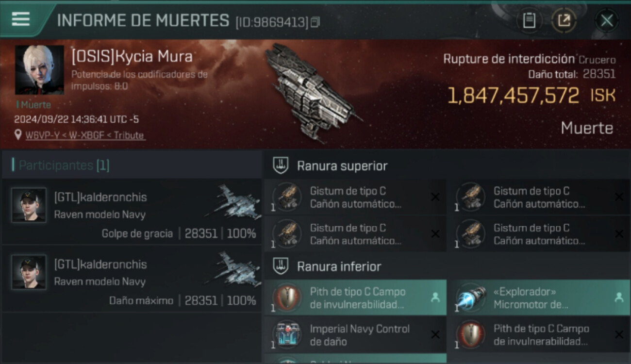
Task: Tap the X on the Imperial Navy module
Action: click(x=435, y=335)
